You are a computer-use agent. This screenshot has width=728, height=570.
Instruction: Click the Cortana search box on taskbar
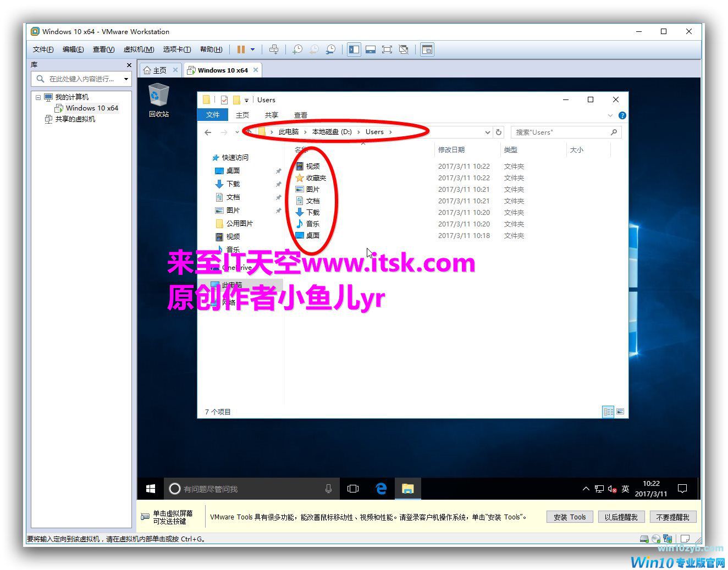[x=251, y=488]
